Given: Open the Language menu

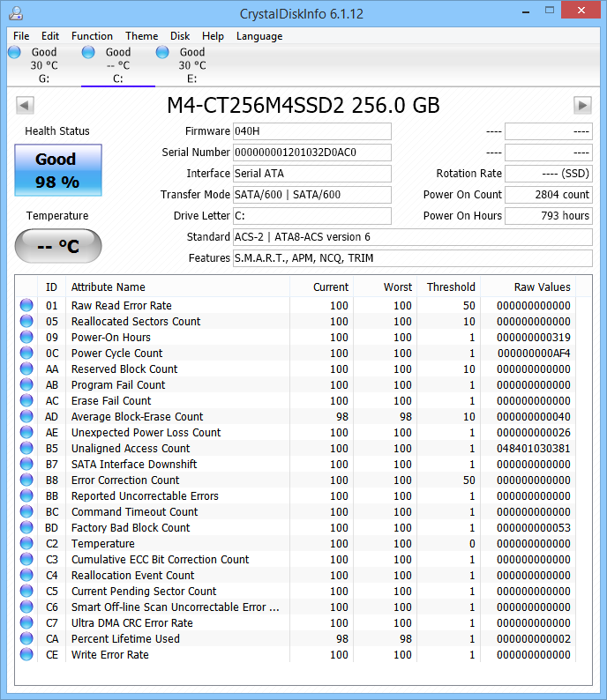Looking at the screenshot, I should click(259, 36).
